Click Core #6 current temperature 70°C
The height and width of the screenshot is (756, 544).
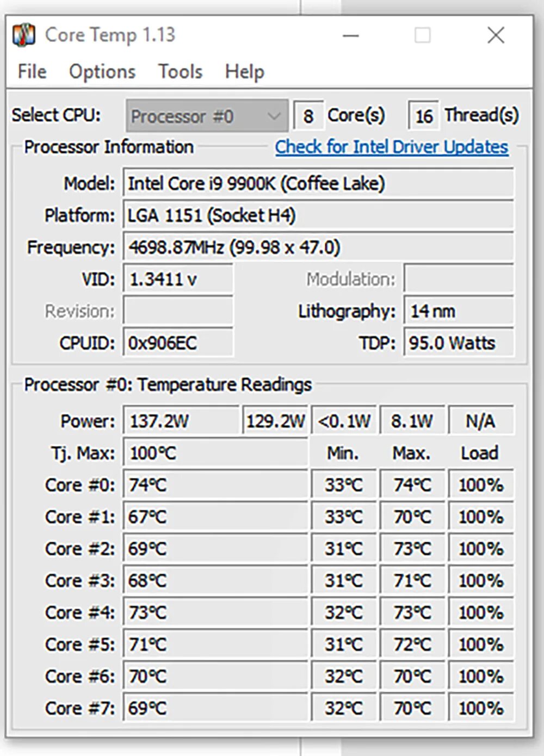click(x=215, y=677)
